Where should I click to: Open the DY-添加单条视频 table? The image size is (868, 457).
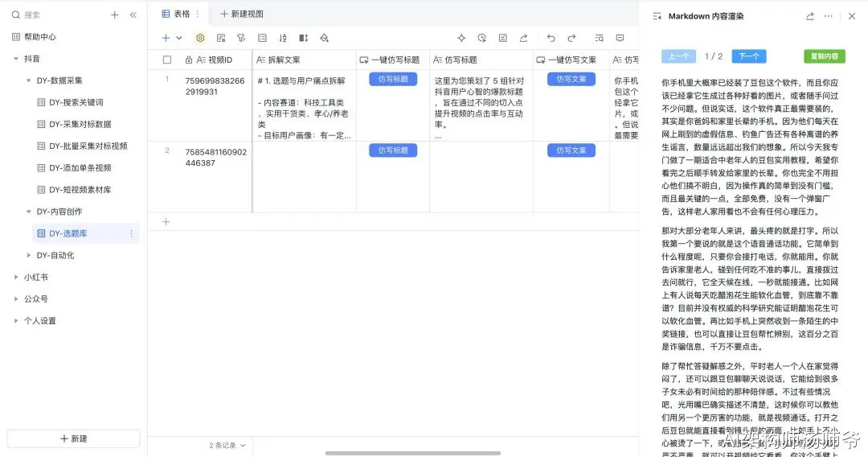click(80, 168)
